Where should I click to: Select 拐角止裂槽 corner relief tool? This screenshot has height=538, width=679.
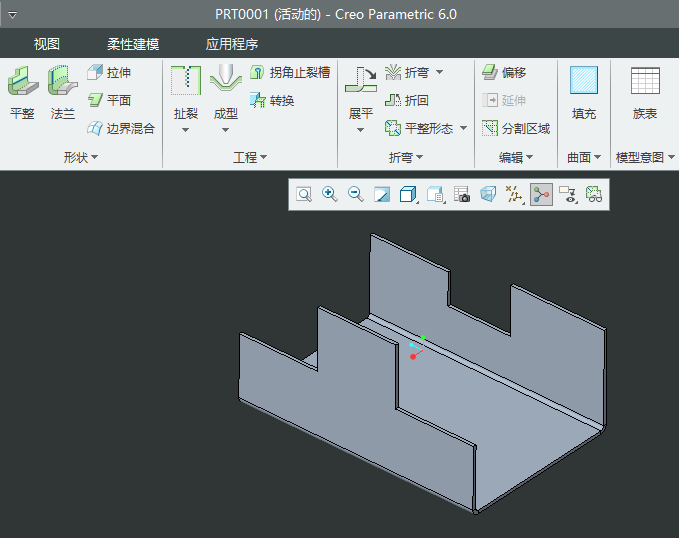tap(290, 72)
